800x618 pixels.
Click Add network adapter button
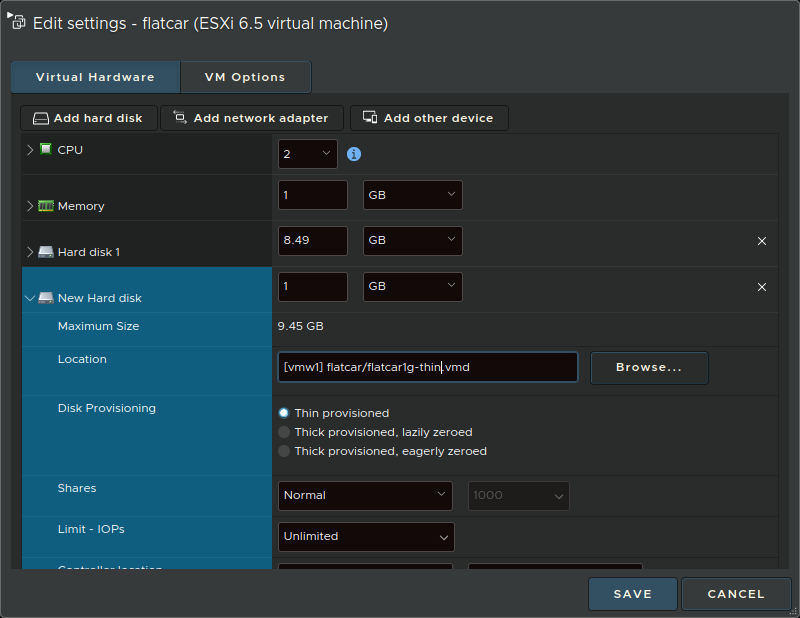tap(252, 118)
